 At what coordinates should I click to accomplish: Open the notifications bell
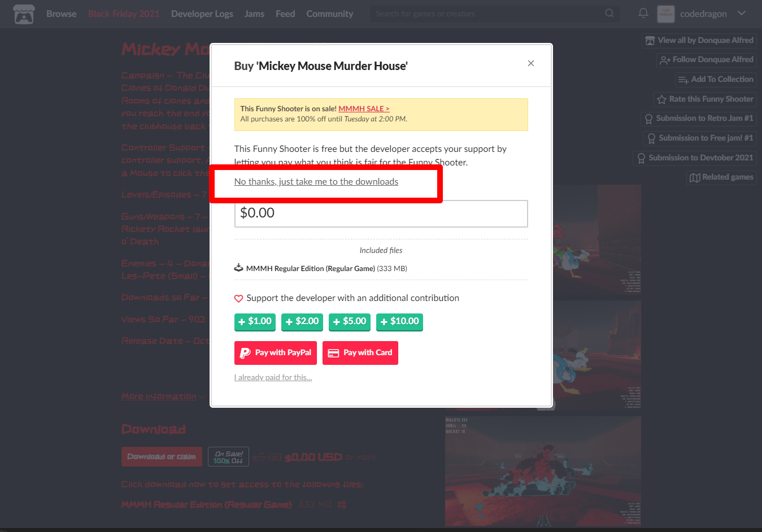[x=643, y=13]
